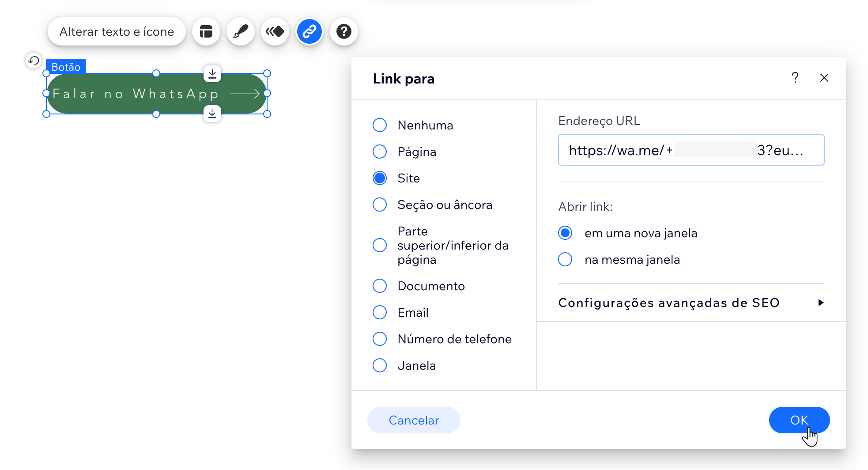Click the undo rotate icon near Botão

34,61
